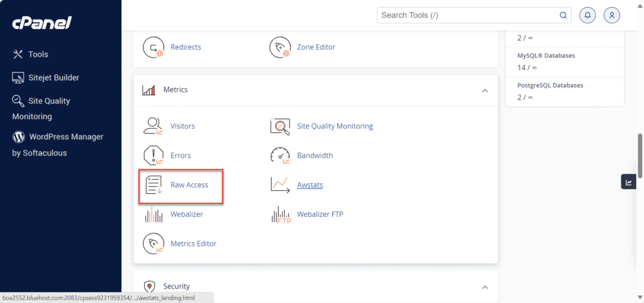The image size is (644, 303).
Task: Open the user account icon
Action: tap(612, 15)
